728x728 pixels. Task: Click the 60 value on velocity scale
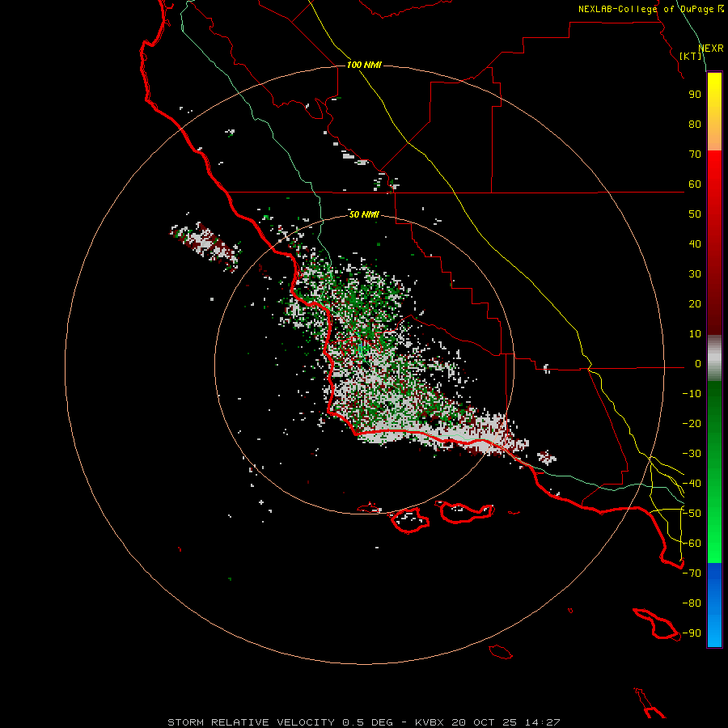tap(695, 184)
